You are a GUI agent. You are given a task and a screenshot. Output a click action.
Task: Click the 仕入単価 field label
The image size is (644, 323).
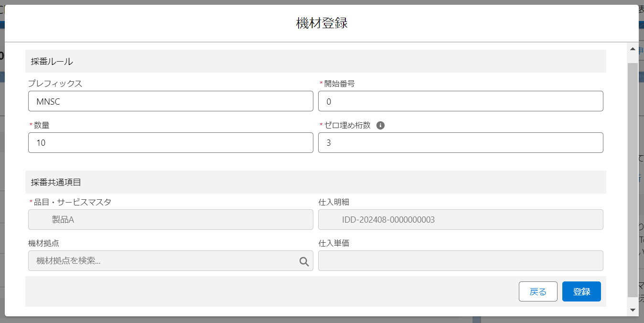coord(333,243)
